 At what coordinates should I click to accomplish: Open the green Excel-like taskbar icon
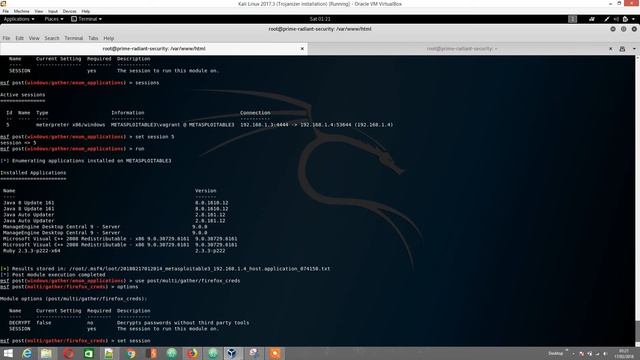tap(88, 353)
